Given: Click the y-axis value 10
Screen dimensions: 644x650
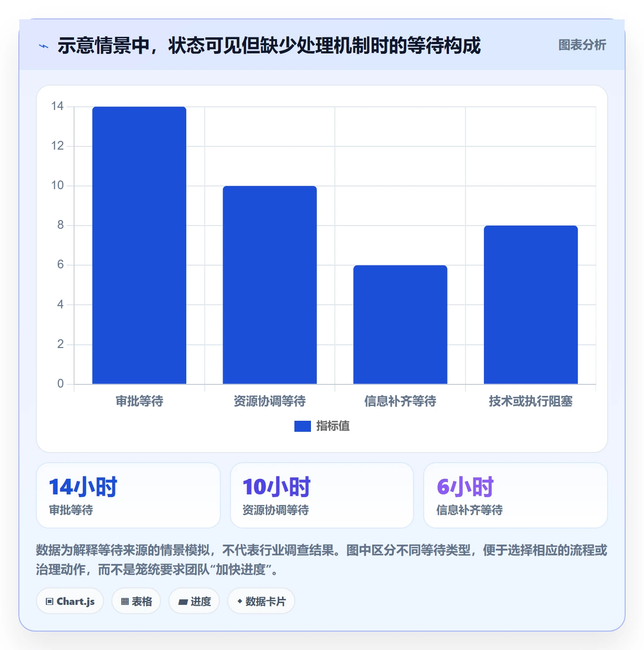Looking at the screenshot, I should (57, 186).
